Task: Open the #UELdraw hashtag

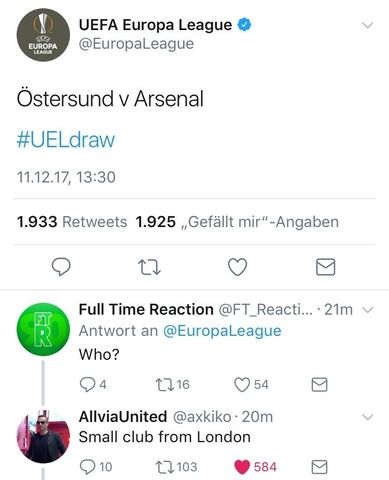Action: (x=66, y=140)
